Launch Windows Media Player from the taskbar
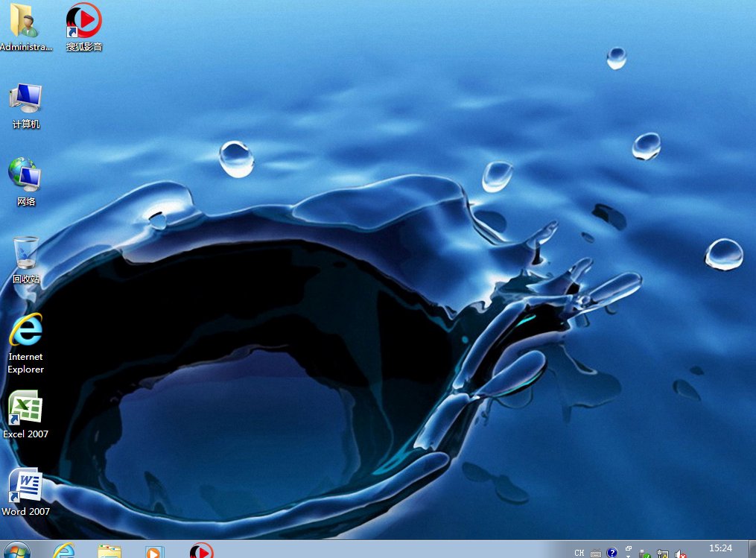The width and height of the screenshot is (756, 558). pyautogui.click(x=154, y=552)
